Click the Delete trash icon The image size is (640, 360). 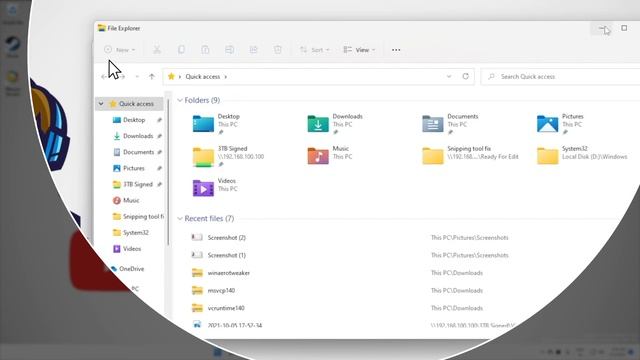(278, 50)
